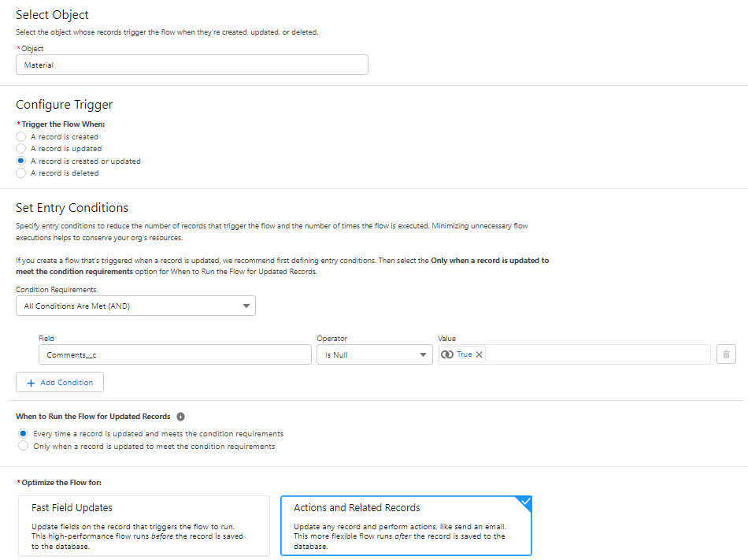Click the Add Condition button
Image resolution: width=748 pixels, height=560 pixels.
60,382
